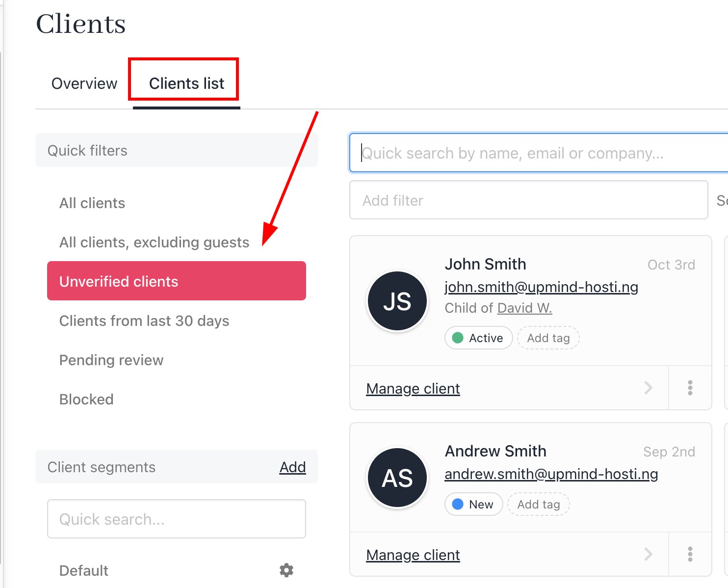Add tag to Andrew Smith
Viewport: 728px width, 588px height.
(539, 504)
